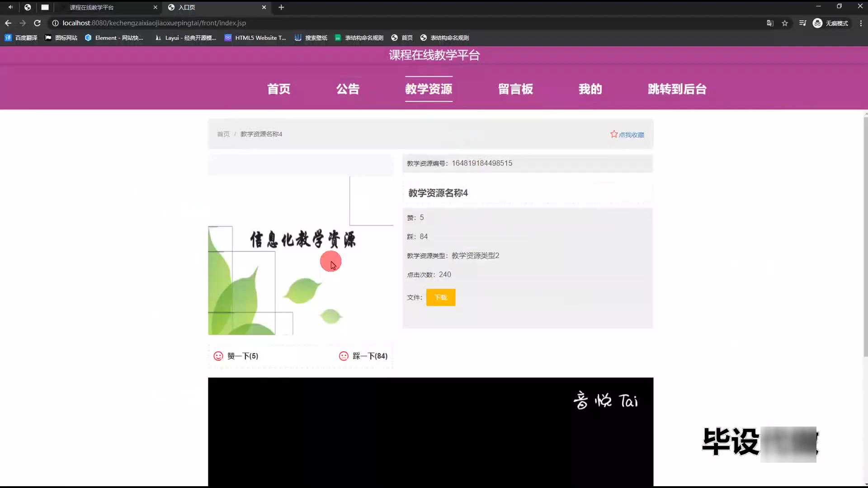868x488 pixels.
Task: Open the 公告 navigation menu item
Action: (348, 89)
